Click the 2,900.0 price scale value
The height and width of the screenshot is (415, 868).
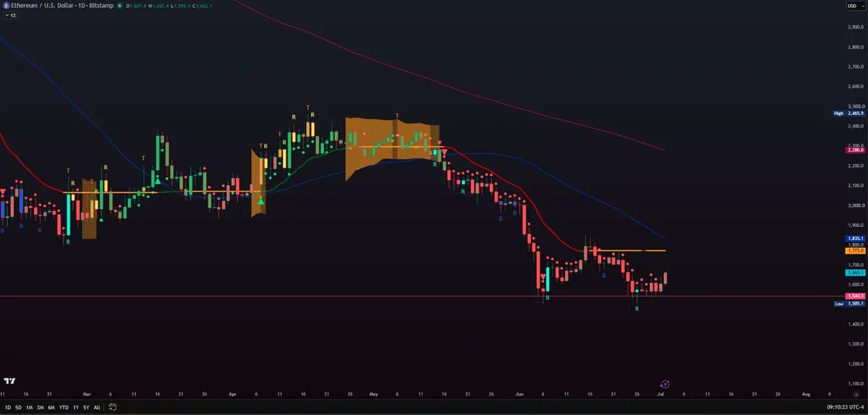point(855,27)
